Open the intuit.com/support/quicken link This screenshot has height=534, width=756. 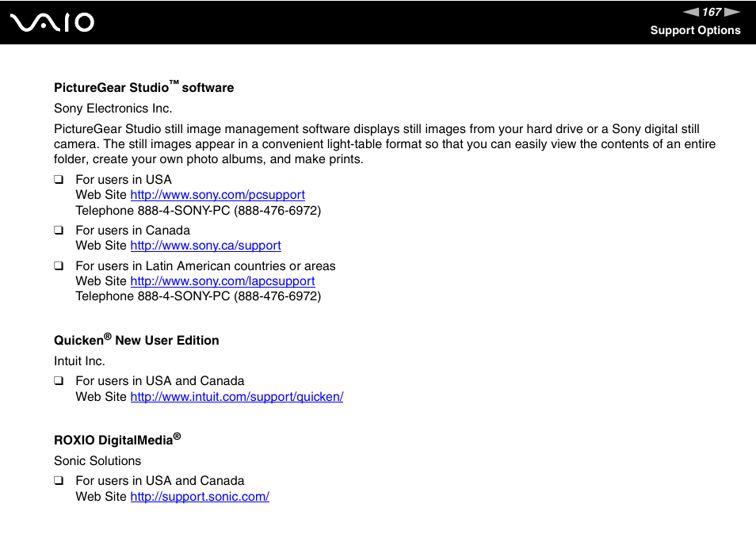(237, 397)
